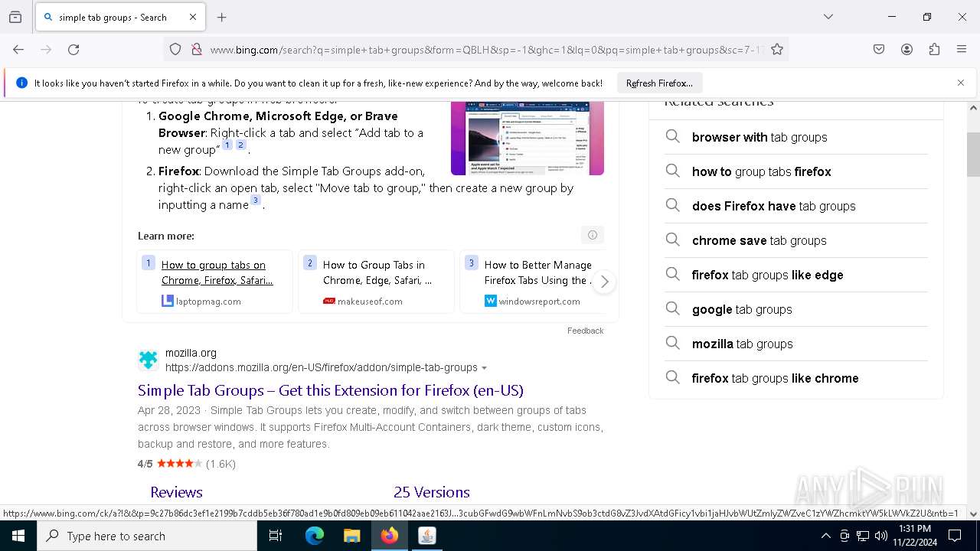Select related search 'how to group tabs firefox'

tap(796, 171)
